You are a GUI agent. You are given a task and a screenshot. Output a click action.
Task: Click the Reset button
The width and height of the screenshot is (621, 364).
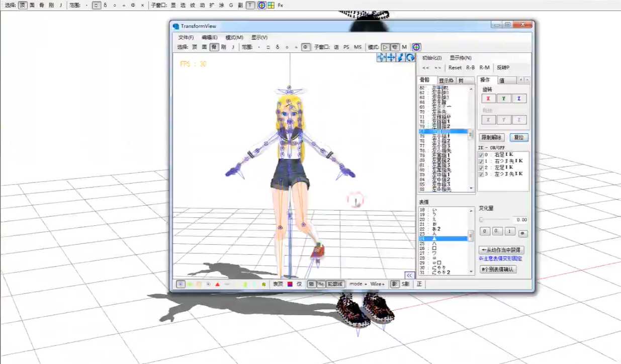[455, 68]
